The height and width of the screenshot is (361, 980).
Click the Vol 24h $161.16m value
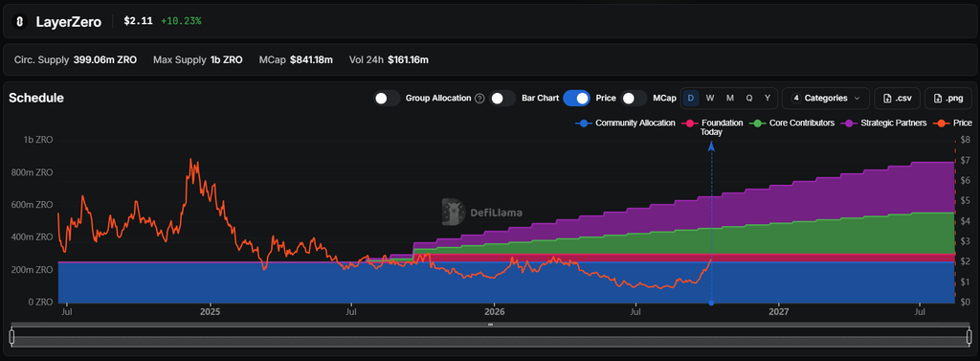pos(408,60)
